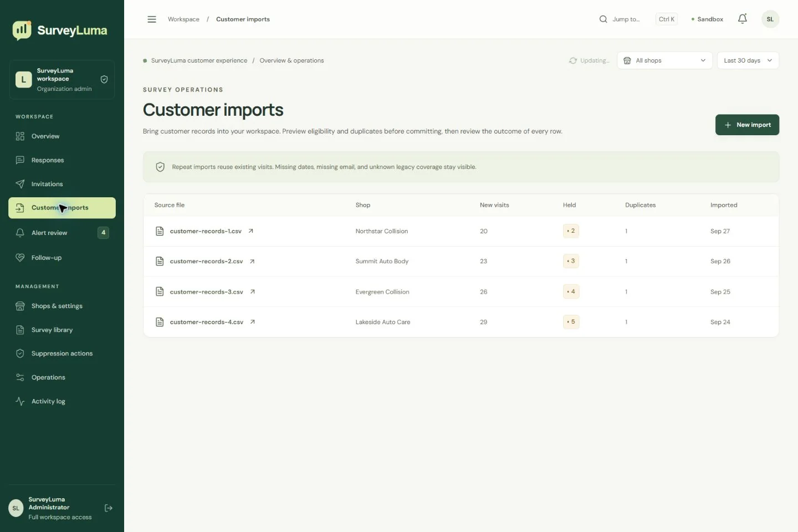View the Activity log

62,401
